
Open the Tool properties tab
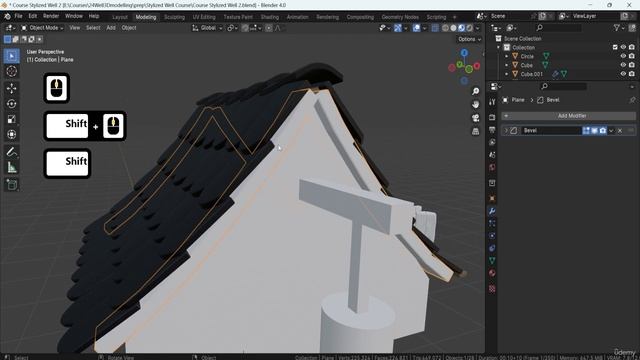[x=492, y=102]
